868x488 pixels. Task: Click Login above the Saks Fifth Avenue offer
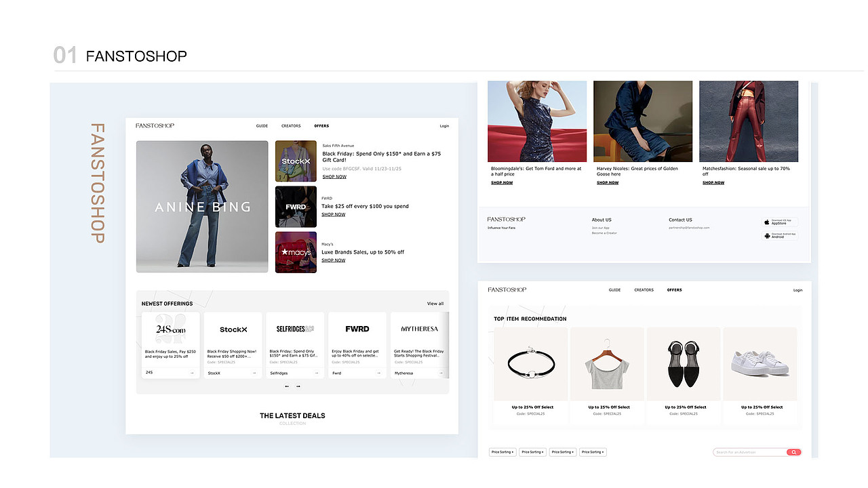click(444, 126)
